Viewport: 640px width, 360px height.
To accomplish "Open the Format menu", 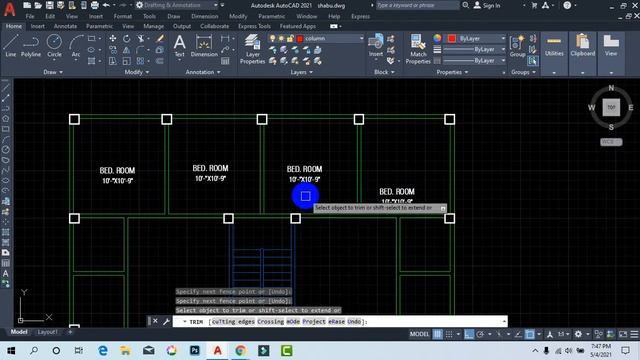I will pyautogui.click(x=122, y=16).
